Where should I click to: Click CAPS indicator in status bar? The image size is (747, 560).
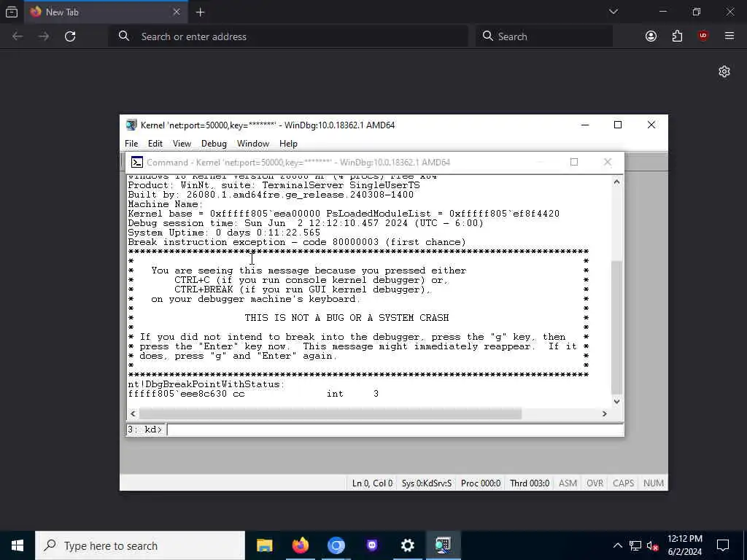coord(623,483)
